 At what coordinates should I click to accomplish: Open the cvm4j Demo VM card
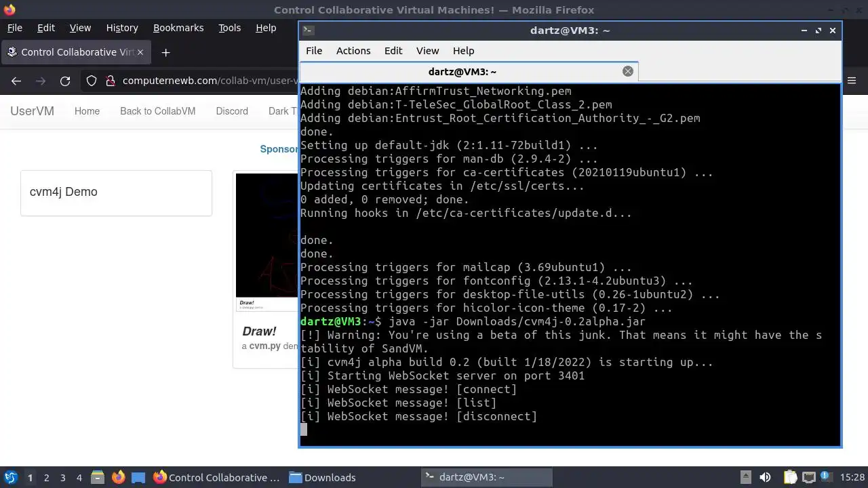pos(116,193)
